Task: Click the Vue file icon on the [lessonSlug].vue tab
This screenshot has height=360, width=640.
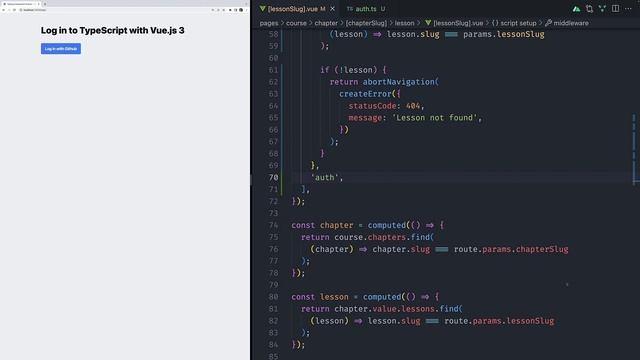Action: (x=262, y=9)
